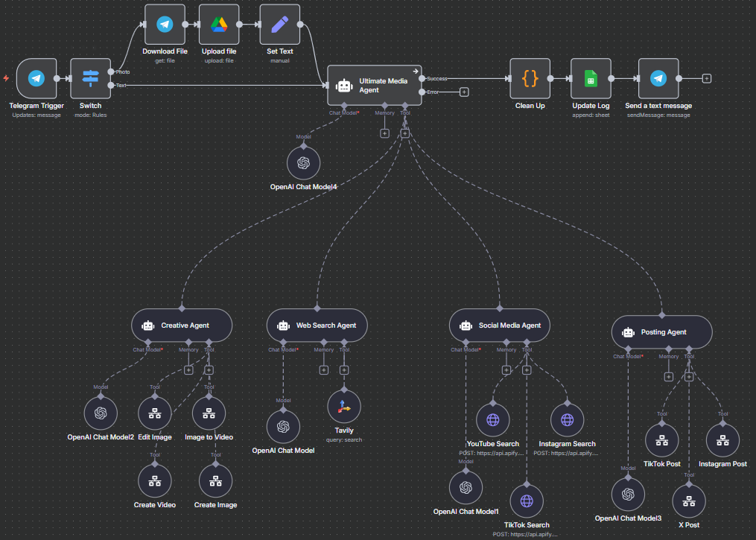Image resolution: width=756 pixels, height=540 pixels.
Task: Open the Update Log Google Sheets node
Action: 590,78
